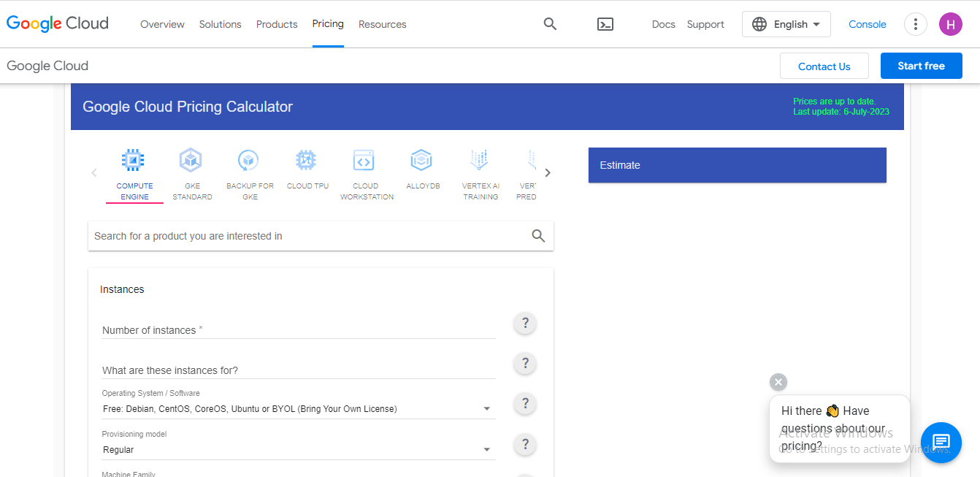This screenshot has height=477, width=980.
Task: Open help for What are these instances for
Action: click(525, 363)
